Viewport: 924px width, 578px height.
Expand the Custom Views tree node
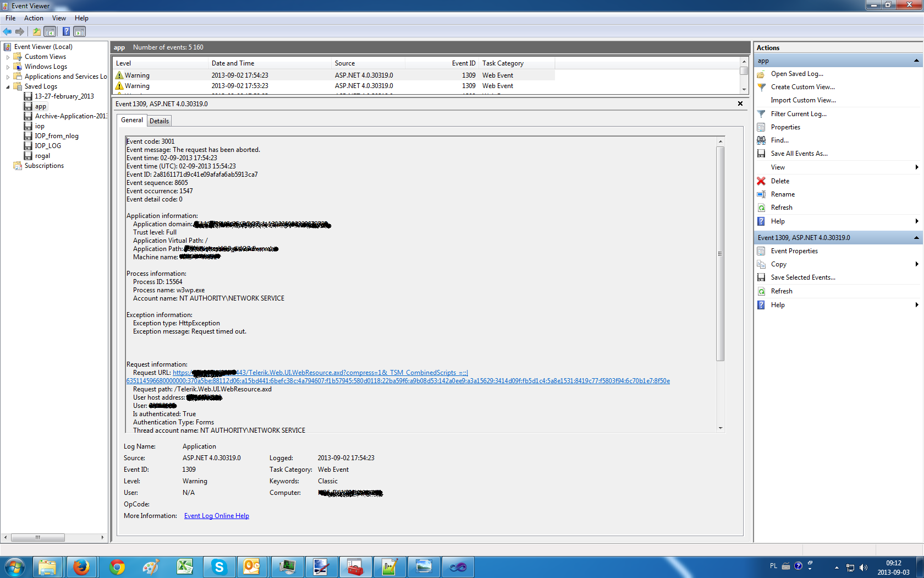point(8,57)
